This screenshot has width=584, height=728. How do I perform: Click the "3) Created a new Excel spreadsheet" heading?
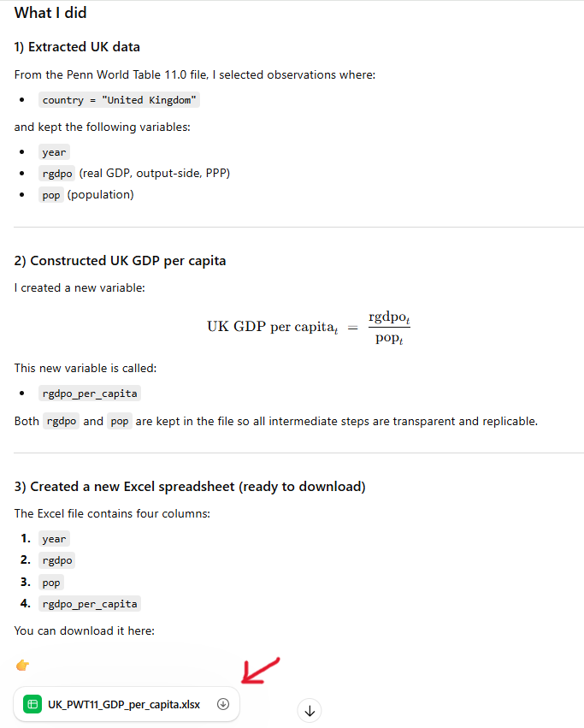pyautogui.click(x=190, y=487)
